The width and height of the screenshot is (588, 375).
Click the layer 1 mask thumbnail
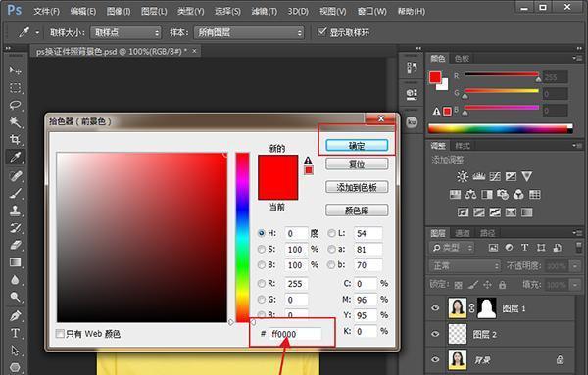[487, 308]
